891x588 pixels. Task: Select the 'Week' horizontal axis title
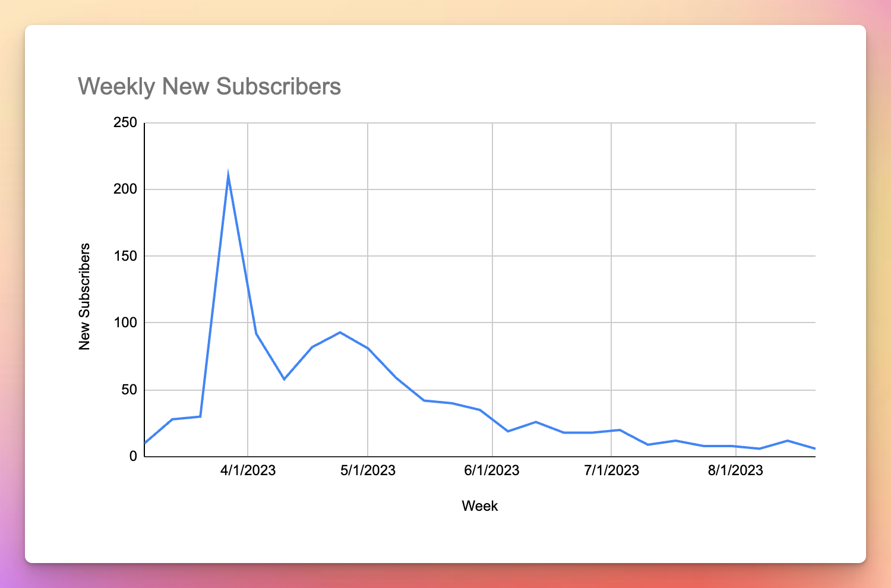coord(479,506)
